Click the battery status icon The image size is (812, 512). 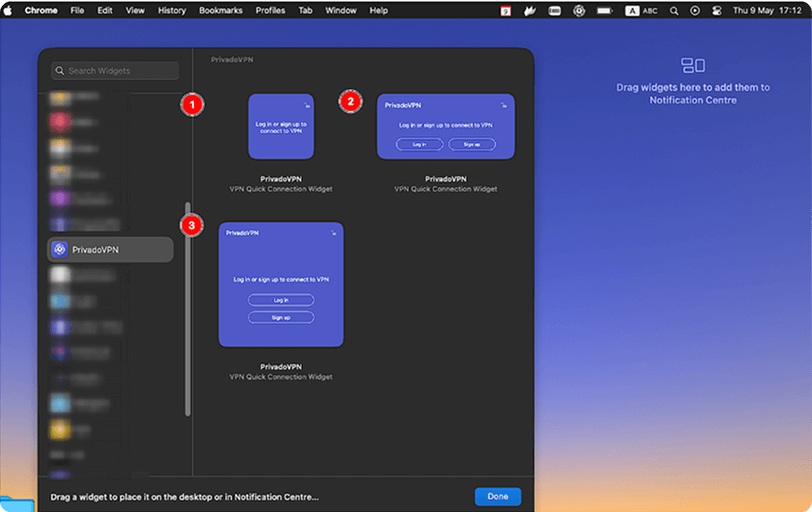605,10
